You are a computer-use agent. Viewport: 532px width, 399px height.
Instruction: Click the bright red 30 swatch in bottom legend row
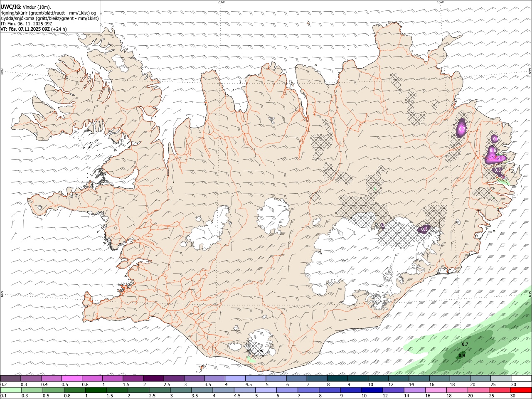point(521,390)
